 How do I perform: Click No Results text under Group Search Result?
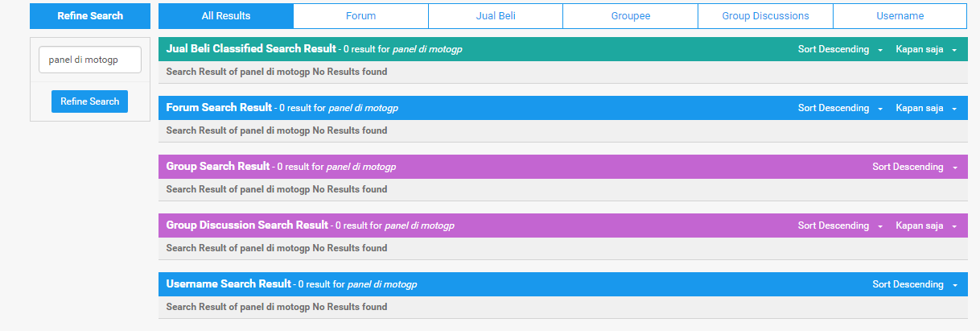pyautogui.click(x=277, y=190)
